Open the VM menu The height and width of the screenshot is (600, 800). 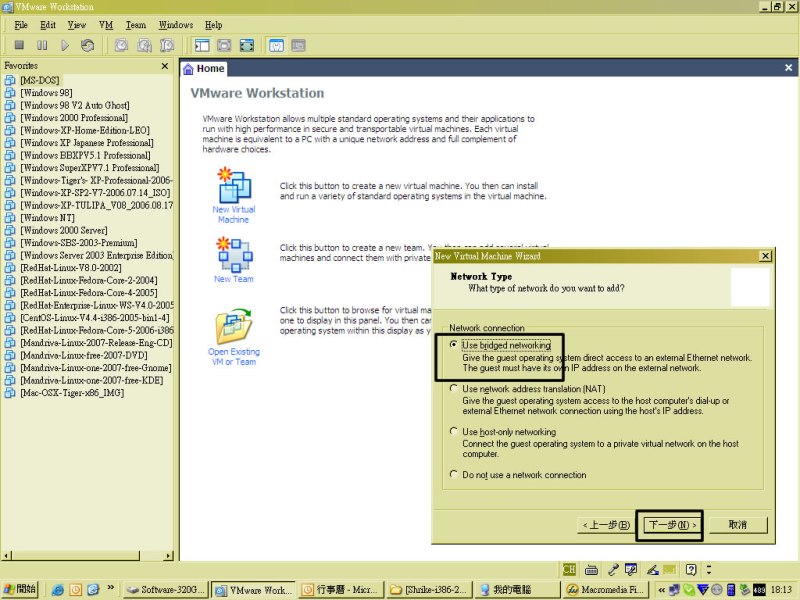click(x=106, y=25)
